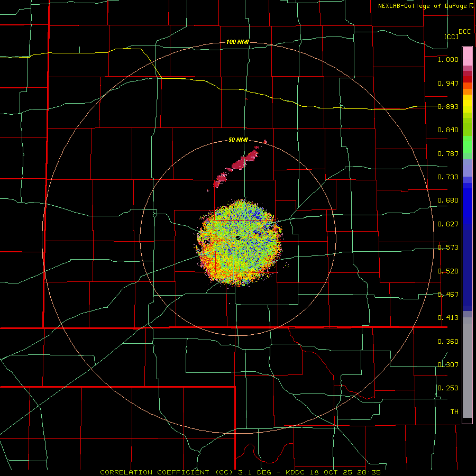Click the 0.893 colorbar value label

(448, 106)
